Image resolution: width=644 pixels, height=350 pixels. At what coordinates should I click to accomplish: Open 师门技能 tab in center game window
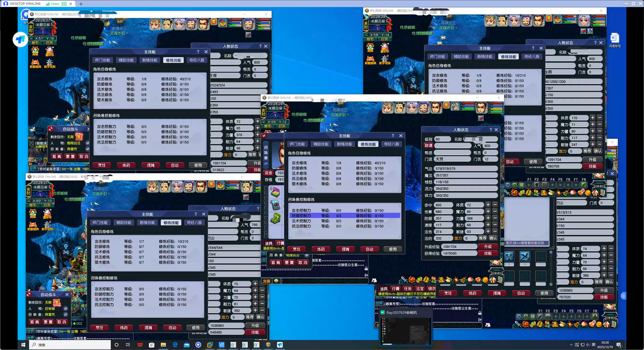pos(297,144)
